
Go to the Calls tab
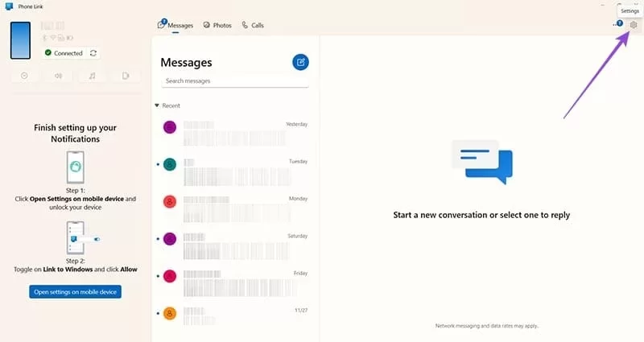click(253, 26)
